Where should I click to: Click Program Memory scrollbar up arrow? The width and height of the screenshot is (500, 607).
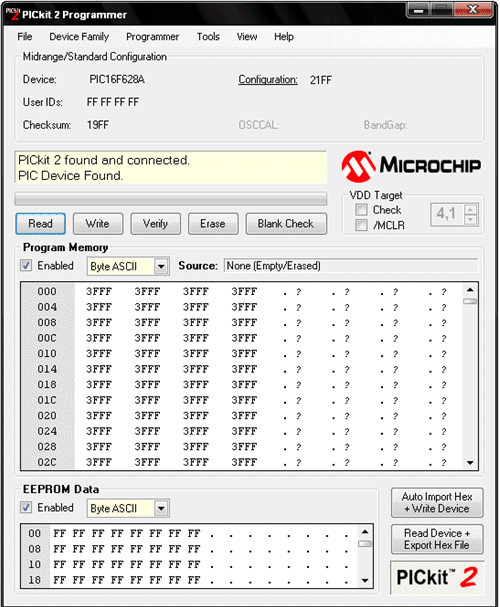pos(470,290)
